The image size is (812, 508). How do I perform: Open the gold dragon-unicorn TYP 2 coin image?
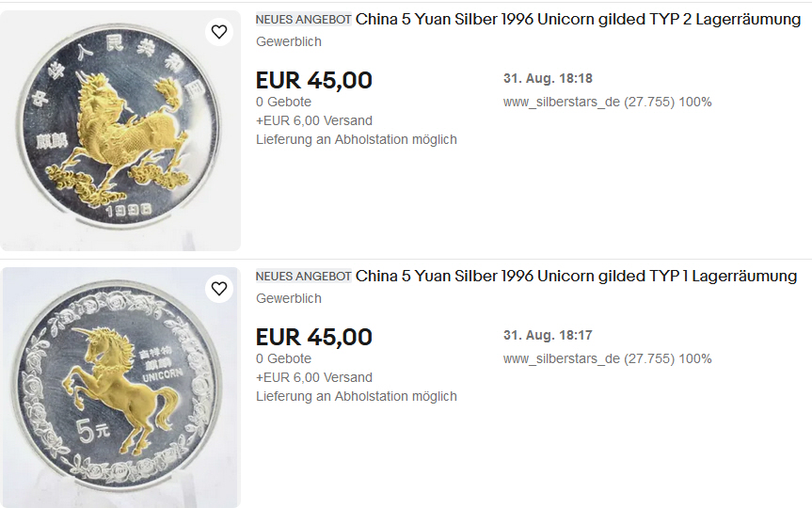(x=120, y=132)
